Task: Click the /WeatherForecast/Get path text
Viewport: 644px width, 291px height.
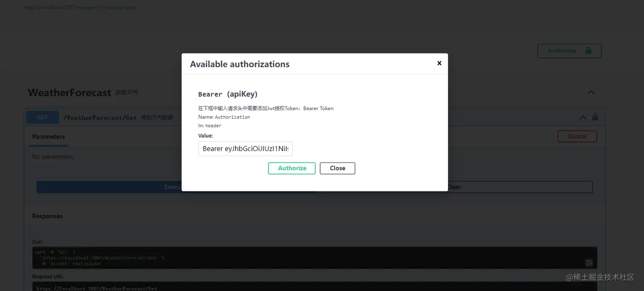Action: [100, 118]
